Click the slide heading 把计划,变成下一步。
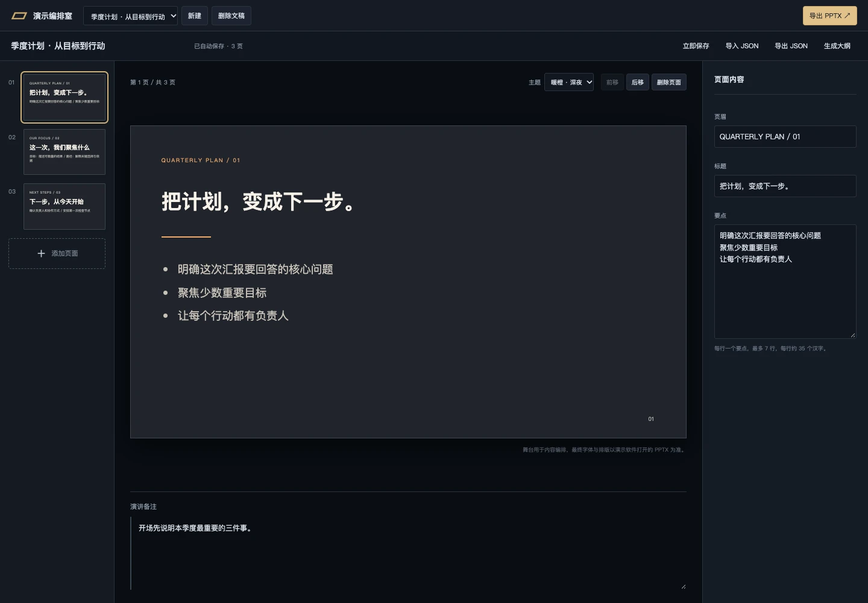 point(259,201)
